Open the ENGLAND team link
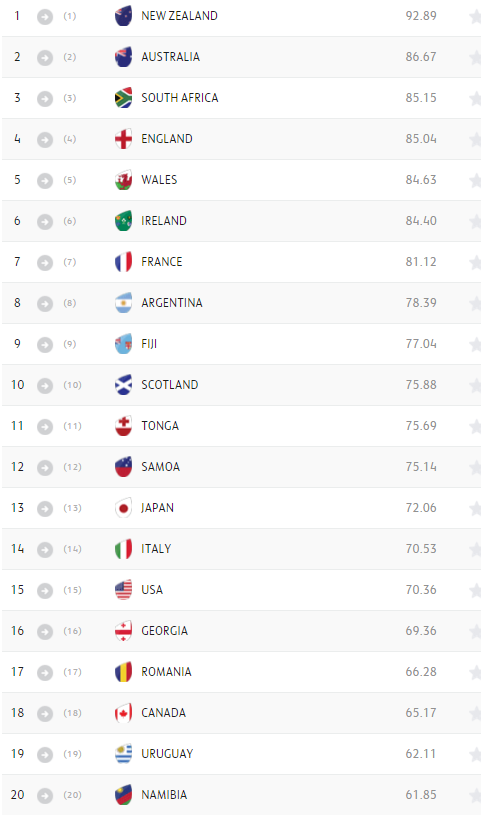Screen dimensions: 486x815 167,139
